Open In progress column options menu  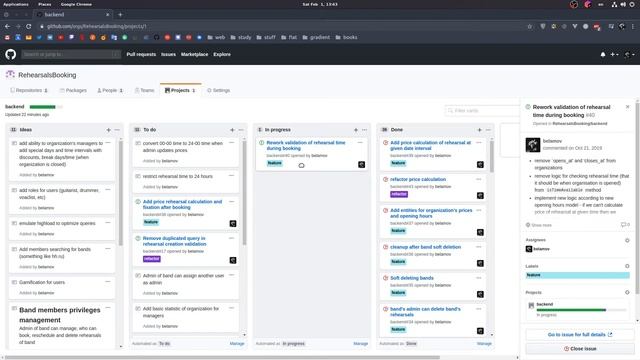click(364, 130)
